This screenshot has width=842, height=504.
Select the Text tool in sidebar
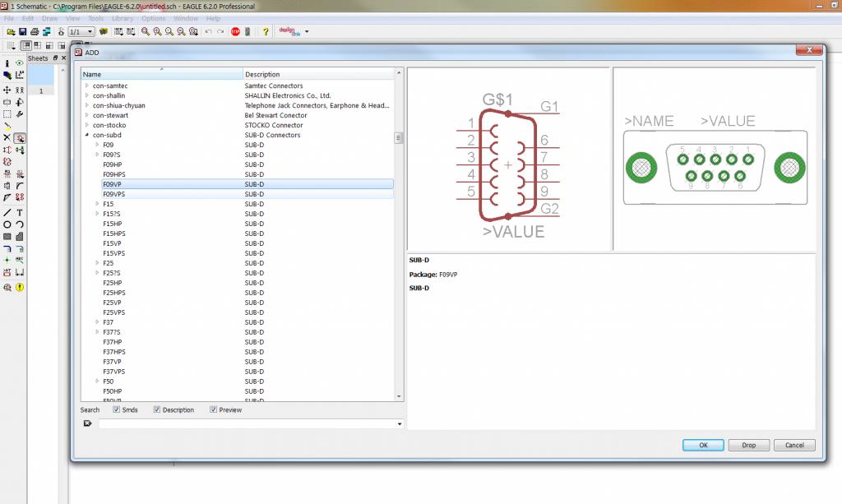pyautogui.click(x=19, y=212)
